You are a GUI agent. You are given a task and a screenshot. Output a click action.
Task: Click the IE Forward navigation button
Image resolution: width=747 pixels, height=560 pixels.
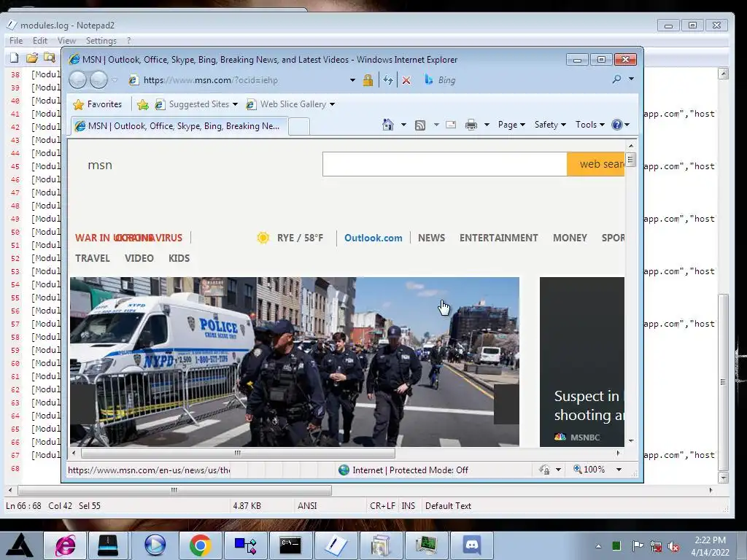pyautogui.click(x=99, y=79)
